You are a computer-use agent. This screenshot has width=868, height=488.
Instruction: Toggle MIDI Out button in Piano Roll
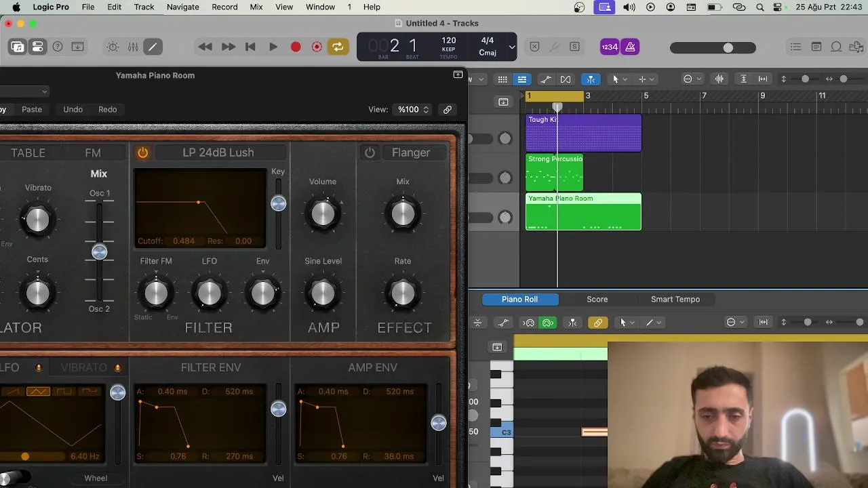pos(548,323)
